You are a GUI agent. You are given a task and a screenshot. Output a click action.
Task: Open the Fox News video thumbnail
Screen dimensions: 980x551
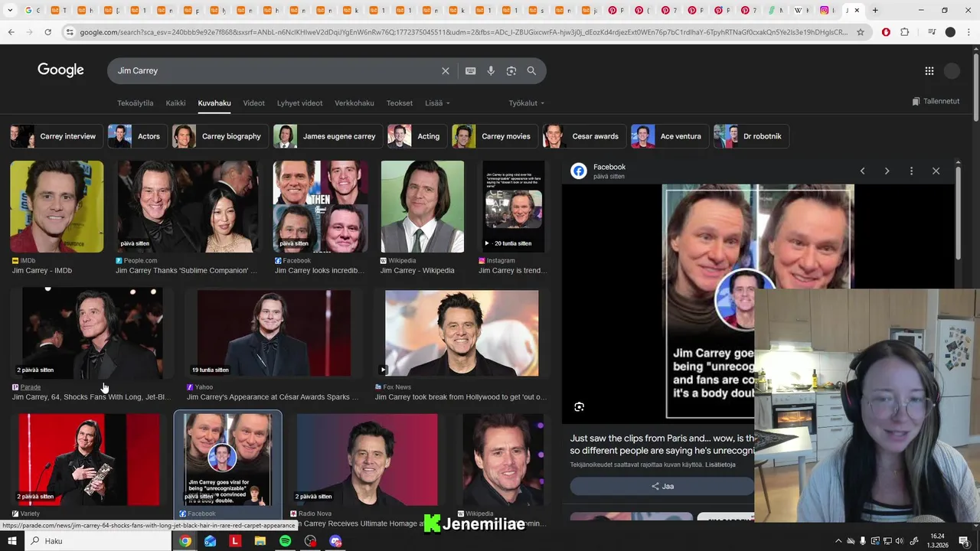coord(462,334)
